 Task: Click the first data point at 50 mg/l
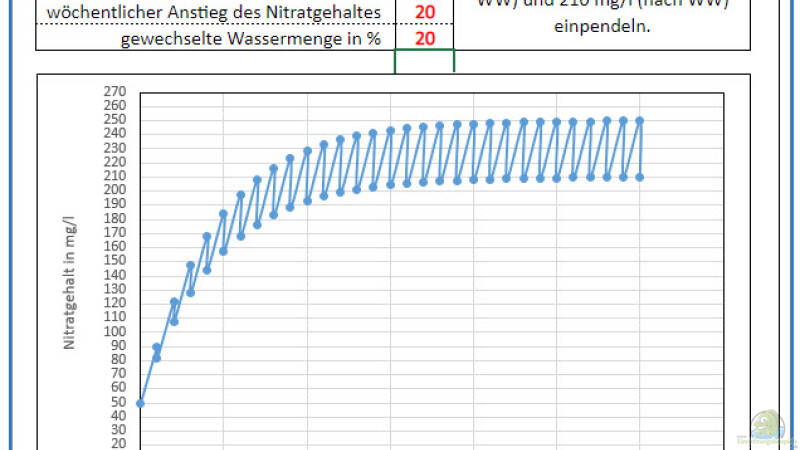[x=140, y=403]
